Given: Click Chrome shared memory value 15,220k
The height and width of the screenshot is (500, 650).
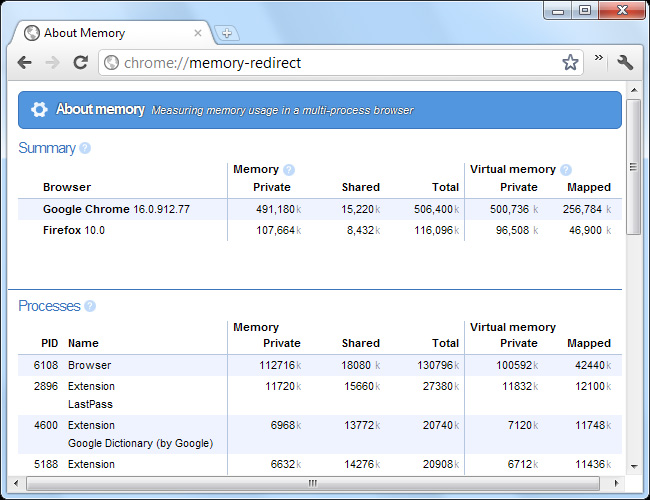Looking at the screenshot, I should (x=361, y=209).
